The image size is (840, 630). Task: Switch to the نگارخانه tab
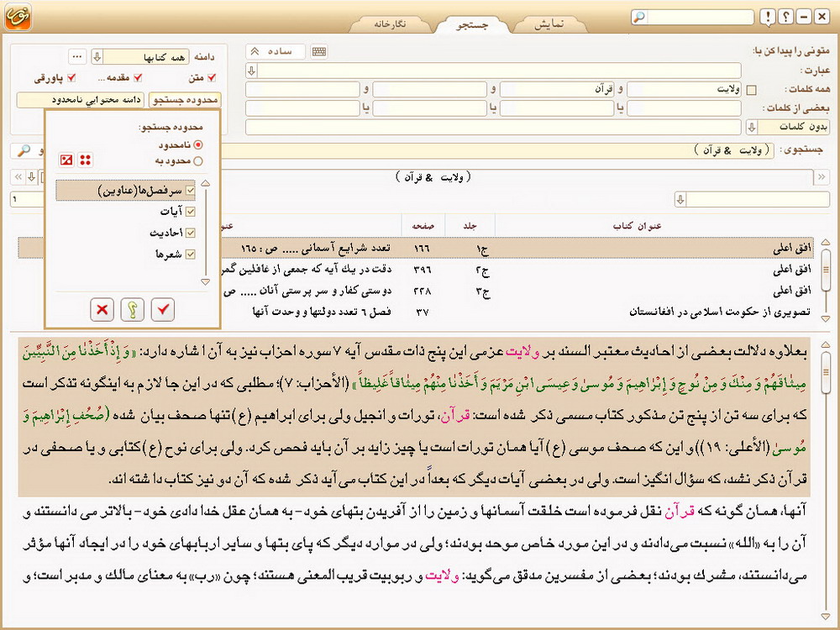pyautogui.click(x=390, y=24)
